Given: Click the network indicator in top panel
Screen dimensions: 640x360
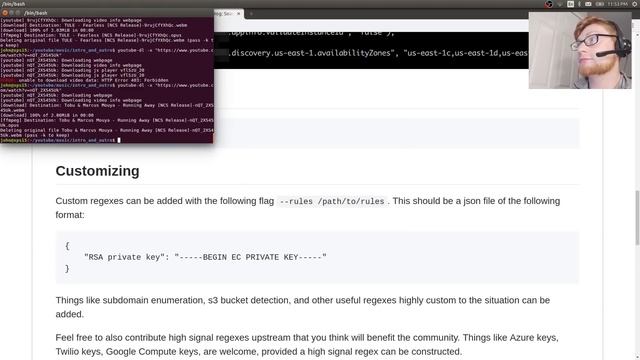Looking at the screenshot, I should click(x=560, y=4).
